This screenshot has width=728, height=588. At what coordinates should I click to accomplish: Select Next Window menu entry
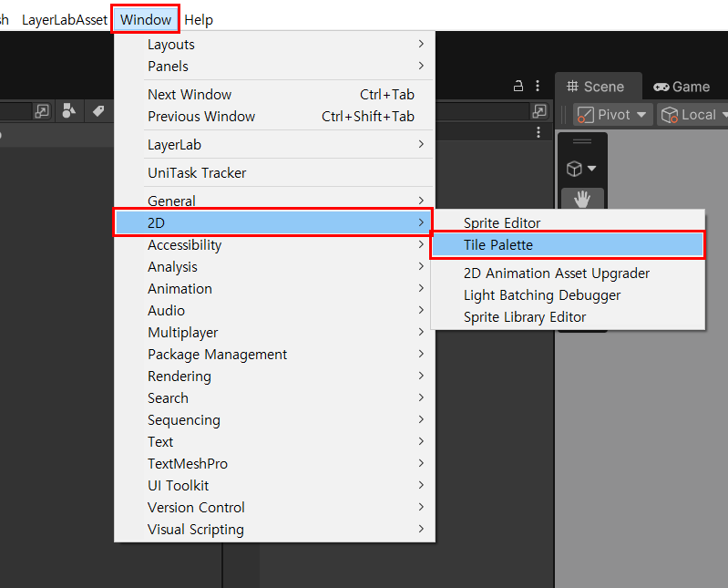coord(274,94)
